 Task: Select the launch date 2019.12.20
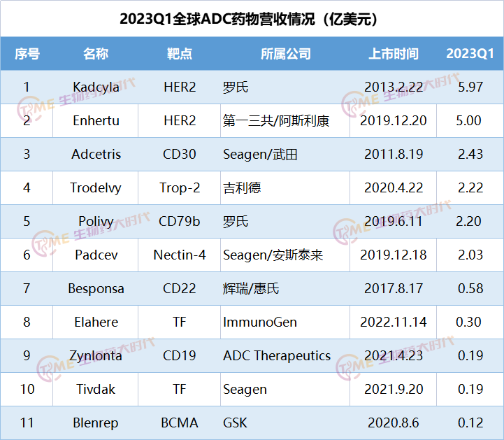pyautogui.click(x=394, y=120)
